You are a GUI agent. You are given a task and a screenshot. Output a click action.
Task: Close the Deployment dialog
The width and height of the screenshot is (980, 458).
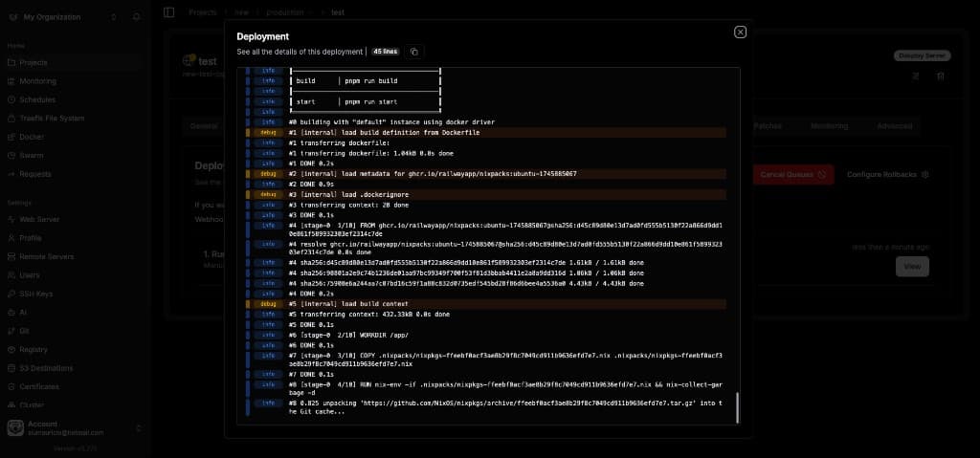[740, 32]
